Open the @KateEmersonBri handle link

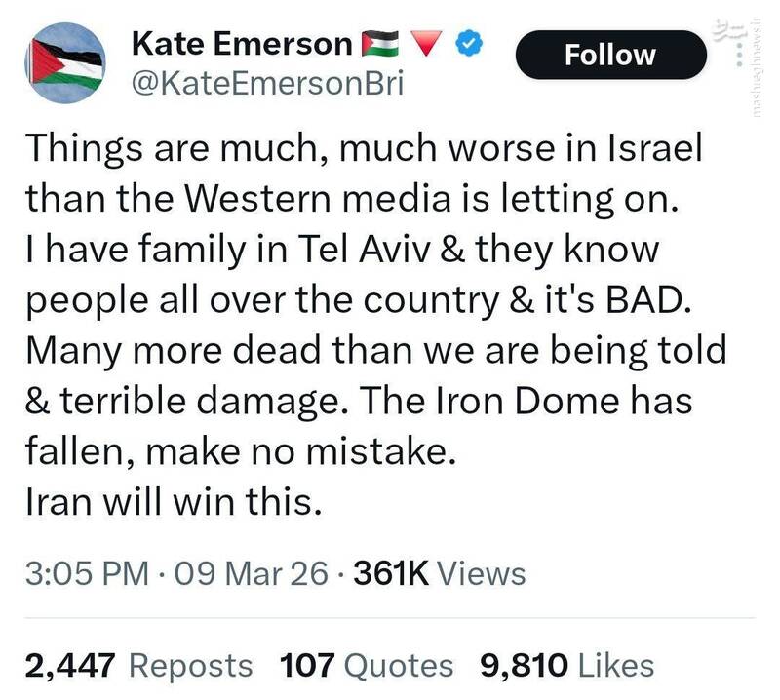(267, 84)
